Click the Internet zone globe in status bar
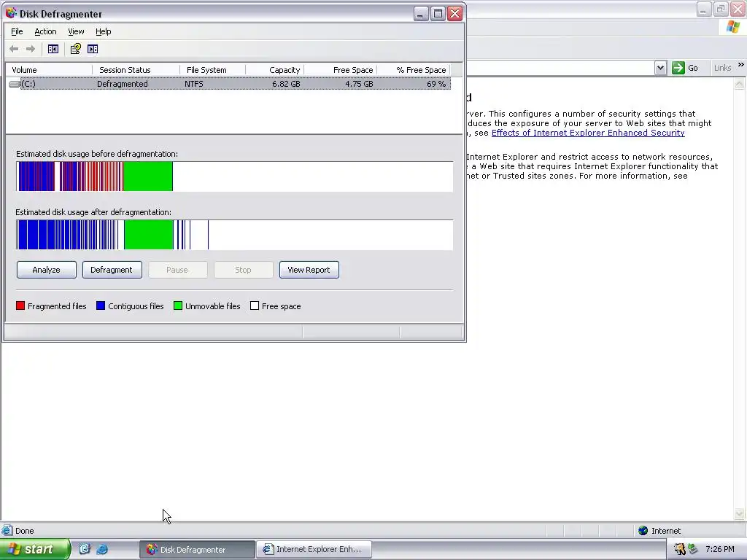Viewport: 747px width, 560px height. (x=643, y=531)
